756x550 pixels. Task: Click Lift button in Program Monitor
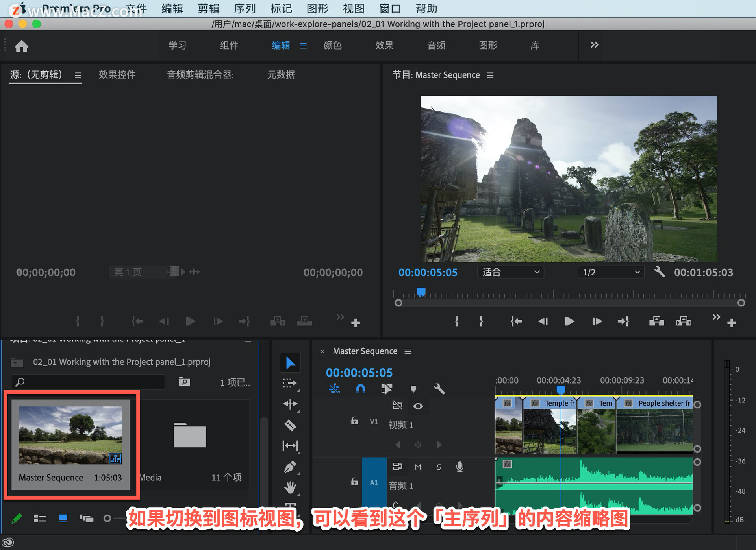pyautogui.click(x=656, y=321)
